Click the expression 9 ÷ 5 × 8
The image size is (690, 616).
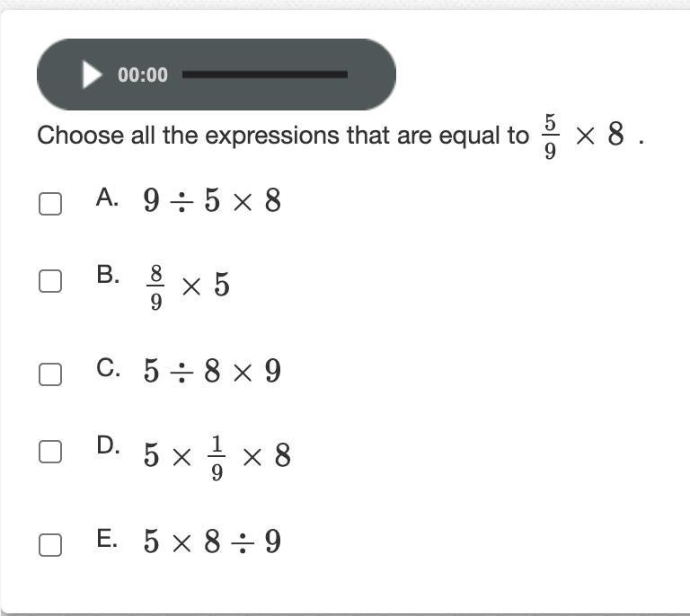(x=212, y=200)
